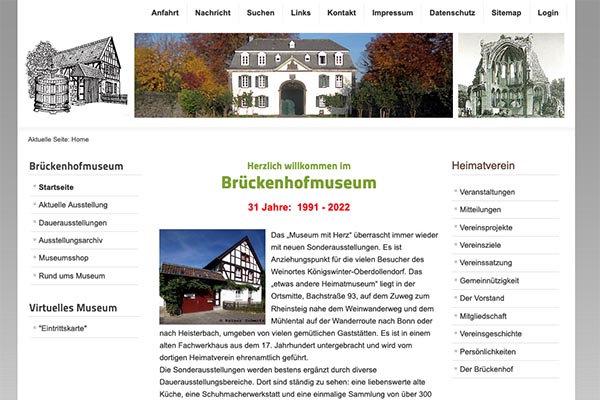The width and height of the screenshot is (600, 400).
Task: Select Der Vorstand in right sidebar
Action: click(x=482, y=298)
